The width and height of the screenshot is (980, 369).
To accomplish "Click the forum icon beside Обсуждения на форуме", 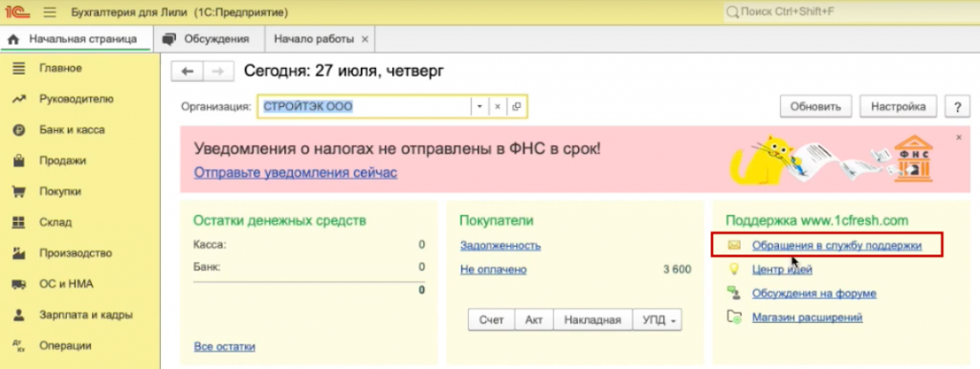I will tap(734, 293).
